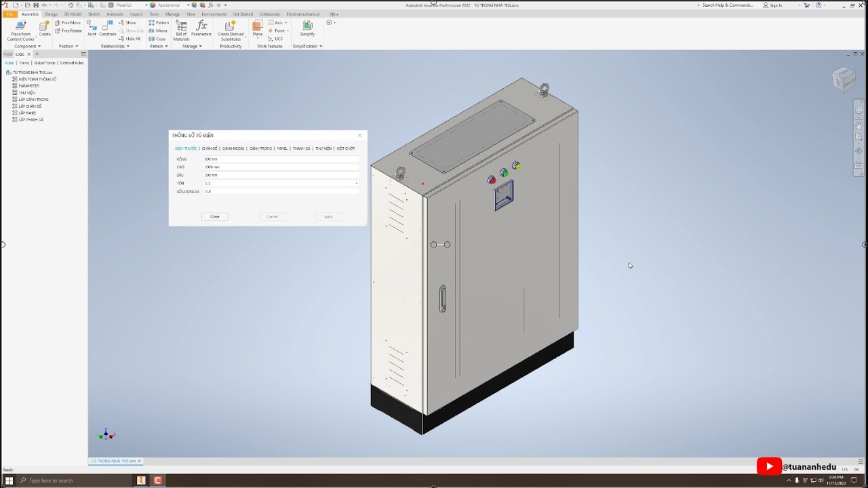Viewport: 868px width, 488px height.
Task: Select the Constrain tool
Action: [108, 28]
